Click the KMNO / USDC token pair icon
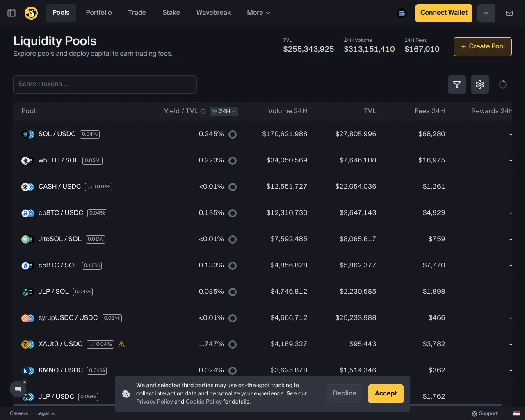 28,370
